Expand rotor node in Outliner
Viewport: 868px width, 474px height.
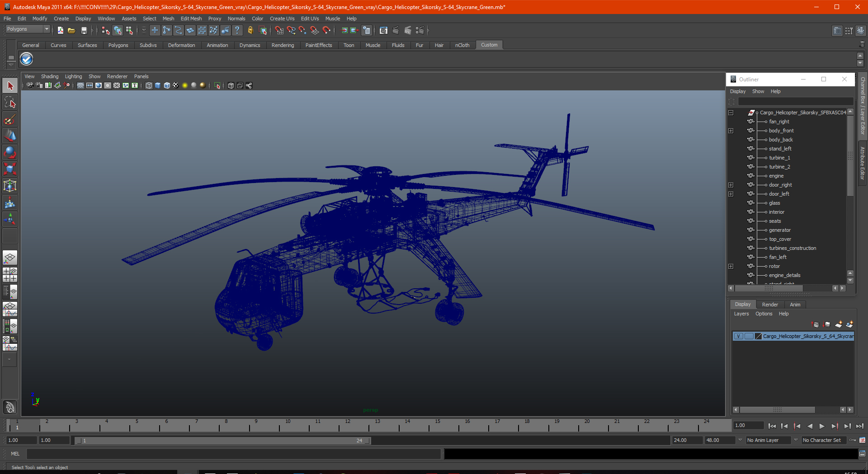pyautogui.click(x=731, y=266)
